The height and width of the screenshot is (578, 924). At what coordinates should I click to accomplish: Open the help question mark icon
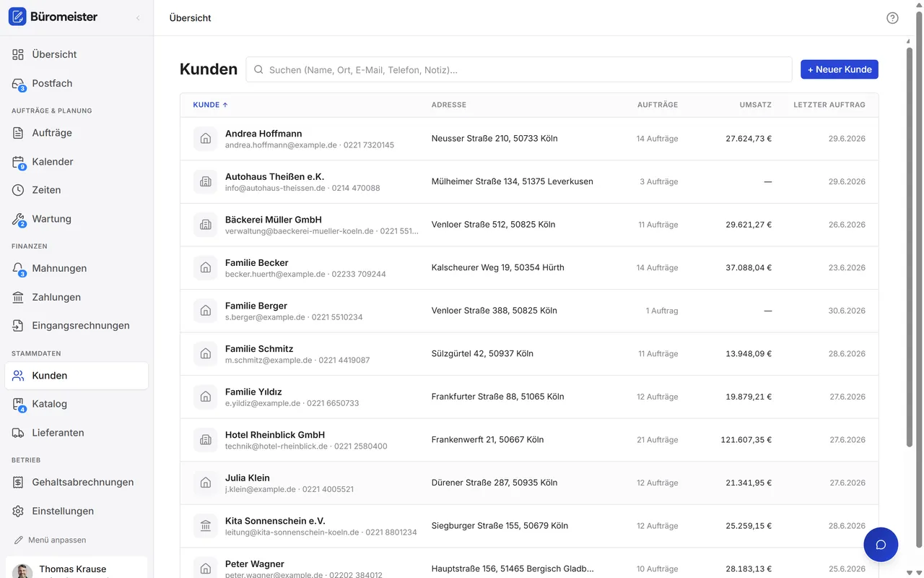pos(892,18)
